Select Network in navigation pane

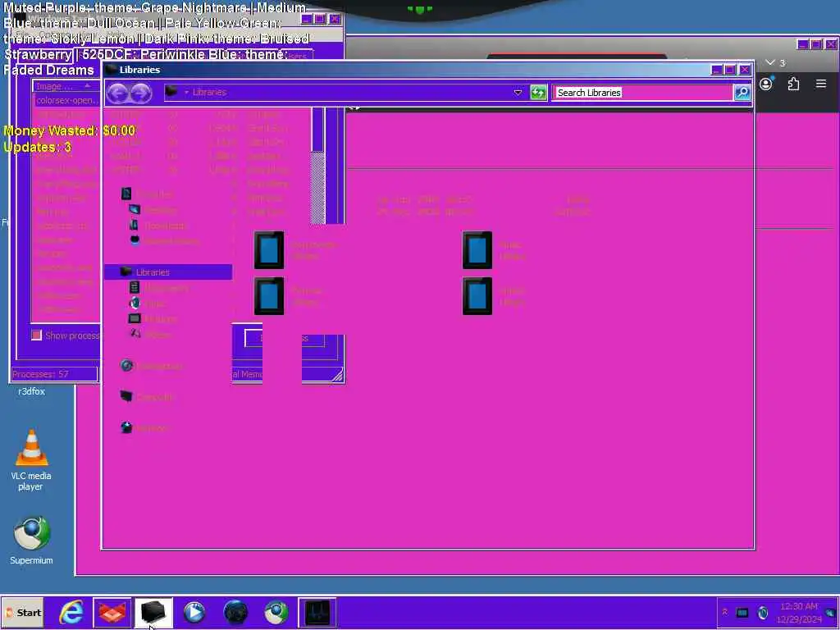point(145,428)
